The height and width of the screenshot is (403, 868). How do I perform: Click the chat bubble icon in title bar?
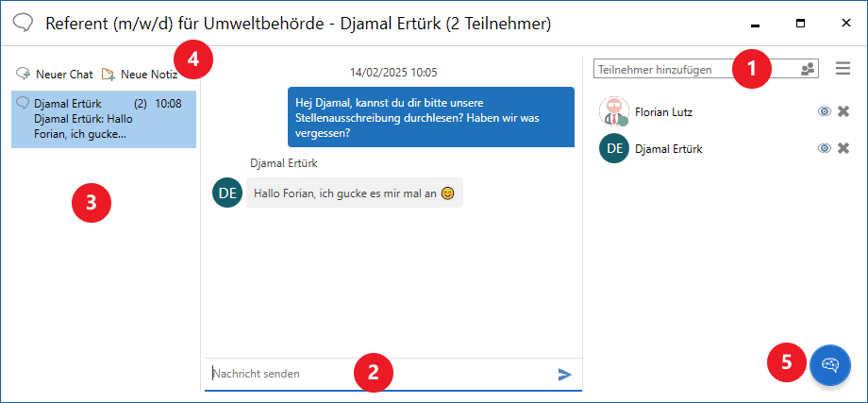24,23
